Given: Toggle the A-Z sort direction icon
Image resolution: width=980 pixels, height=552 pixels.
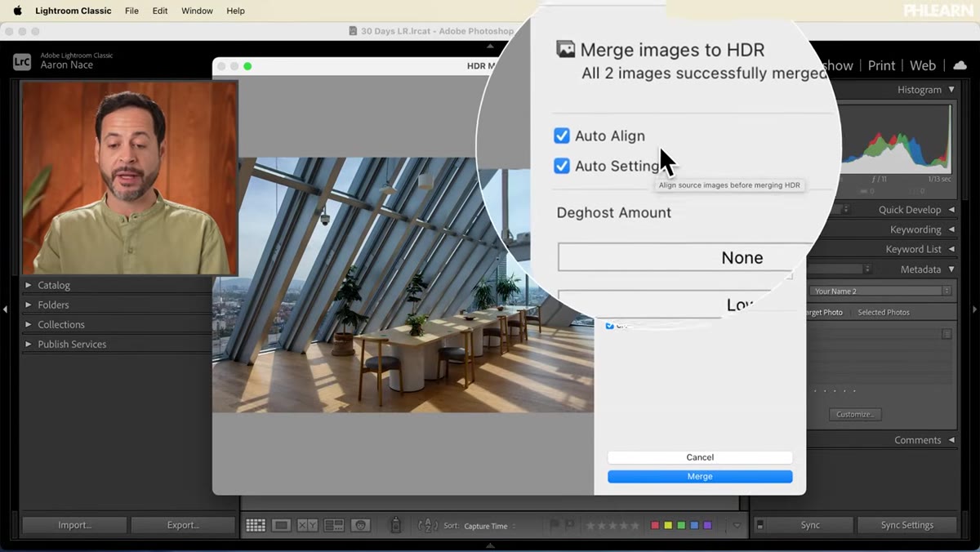Looking at the screenshot, I should pyautogui.click(x=428, y=526).
